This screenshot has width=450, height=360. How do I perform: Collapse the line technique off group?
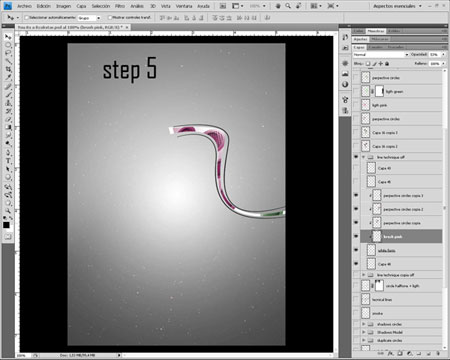364,157
